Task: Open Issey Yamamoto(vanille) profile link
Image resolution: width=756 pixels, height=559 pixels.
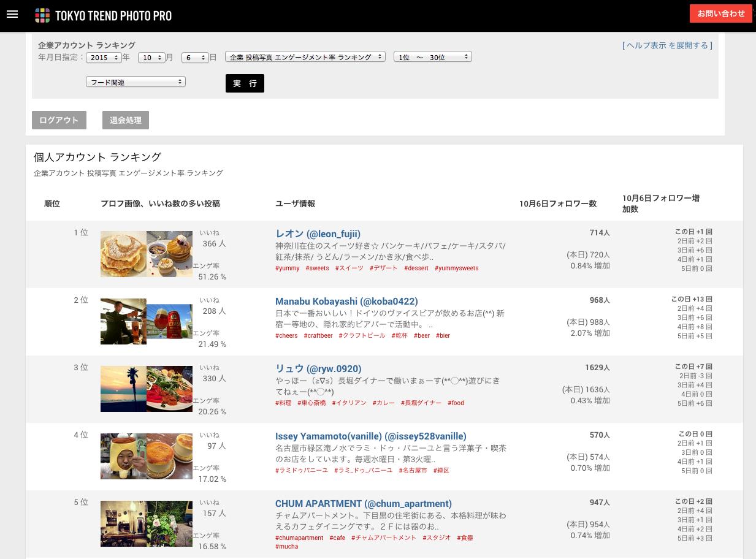Action: pos(371,436)
